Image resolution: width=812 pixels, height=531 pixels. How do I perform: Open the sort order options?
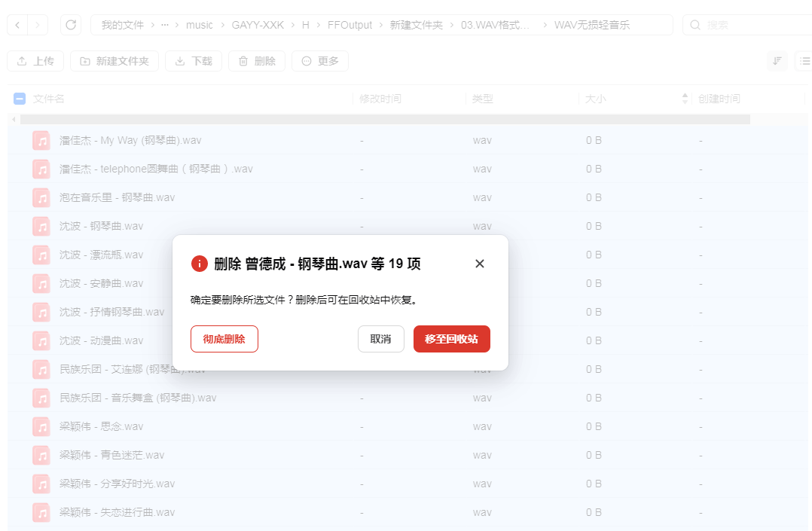click(777, 61)
